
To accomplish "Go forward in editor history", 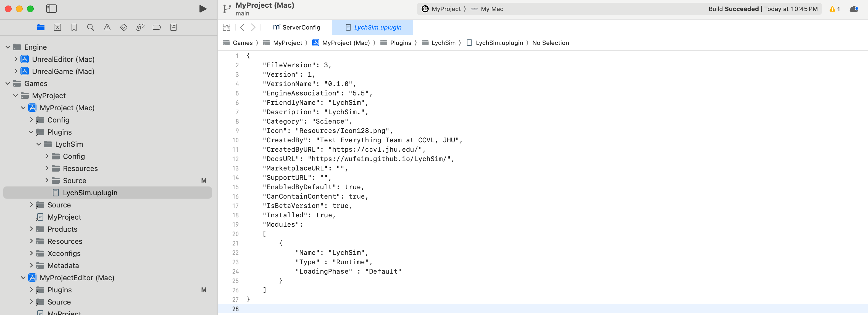I will coord(253,27).
